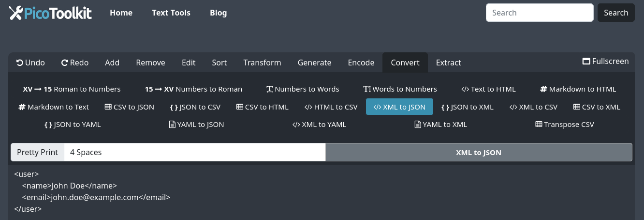Click the Search button

pyautogui.click(x=615, y=13)
